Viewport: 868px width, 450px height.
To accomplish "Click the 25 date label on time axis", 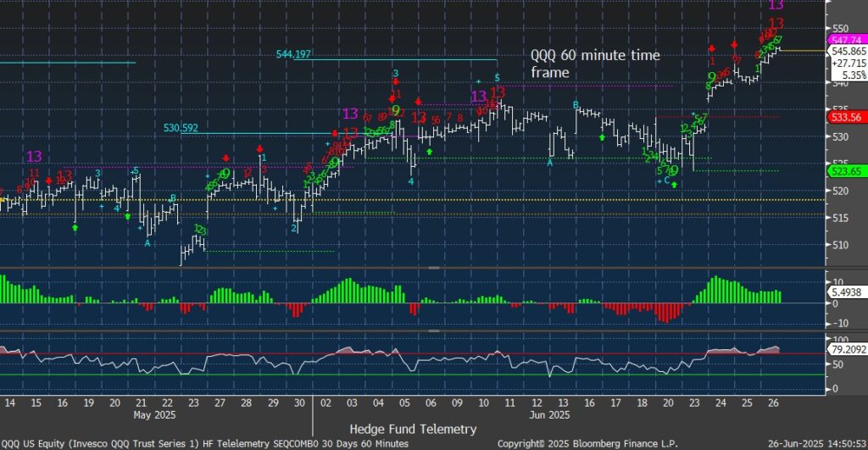I will pos(748,403).
